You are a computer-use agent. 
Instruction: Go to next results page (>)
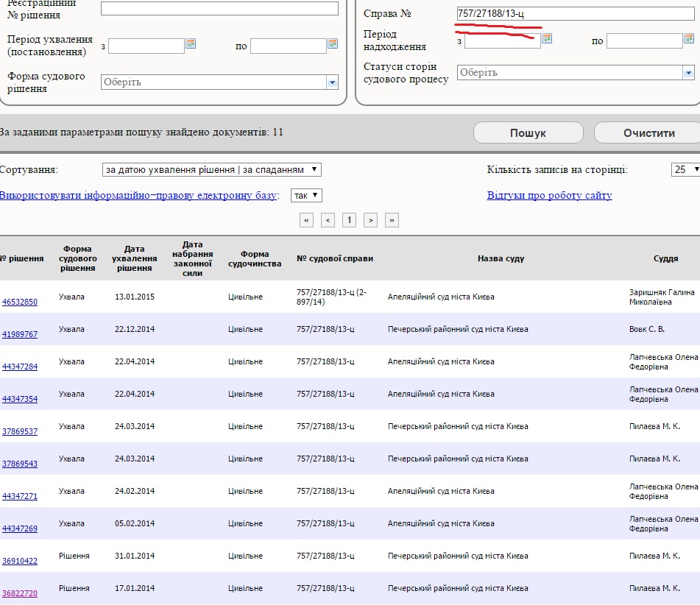[371, 219]
